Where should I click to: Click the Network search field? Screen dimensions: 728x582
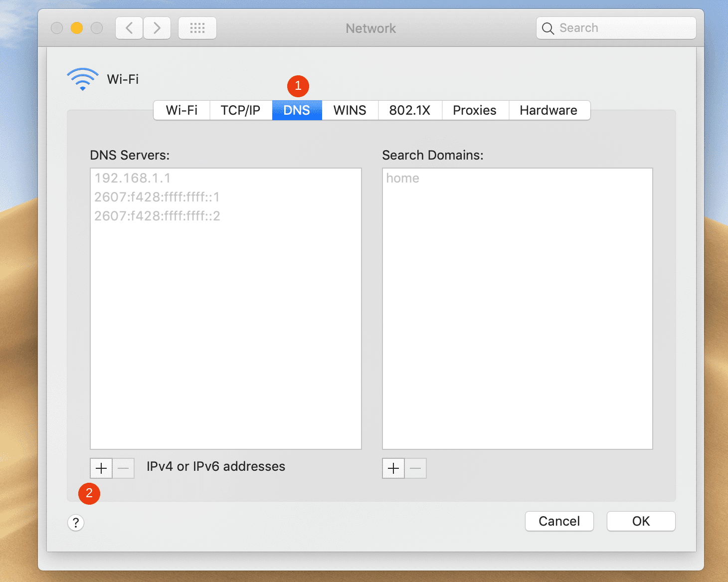(x=616, y=28)
